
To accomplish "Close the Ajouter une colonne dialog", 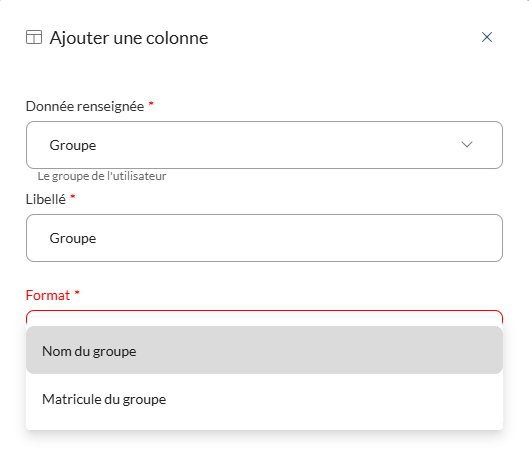I will click(486, 37).
